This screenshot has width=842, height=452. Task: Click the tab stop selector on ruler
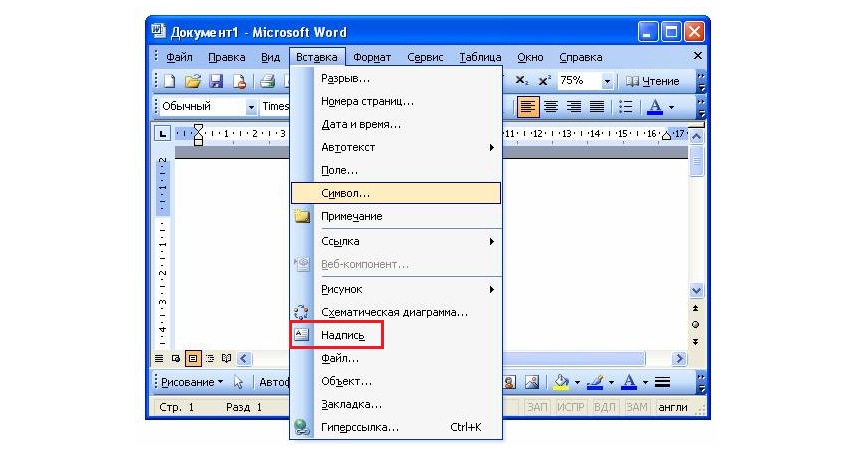162,134
